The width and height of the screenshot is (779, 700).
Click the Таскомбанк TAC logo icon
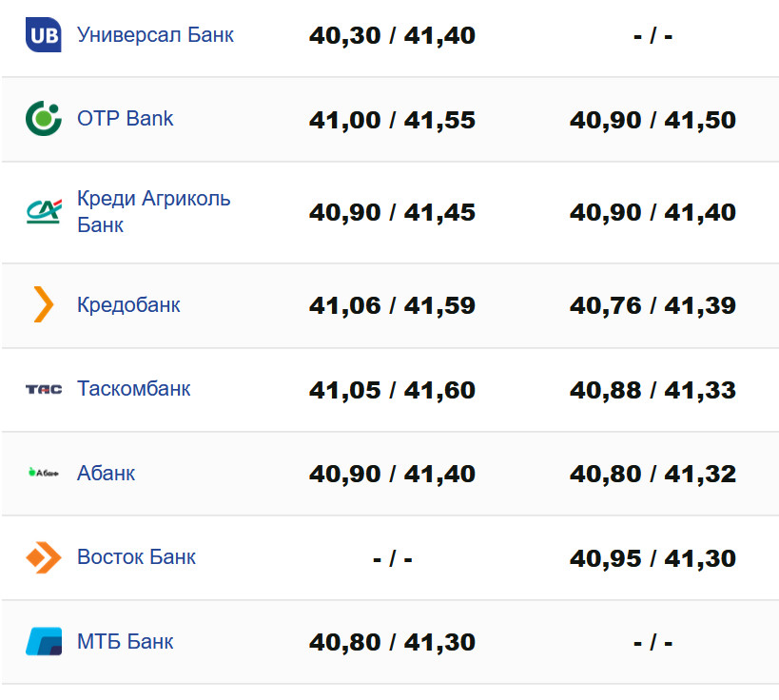pos(43,389)
